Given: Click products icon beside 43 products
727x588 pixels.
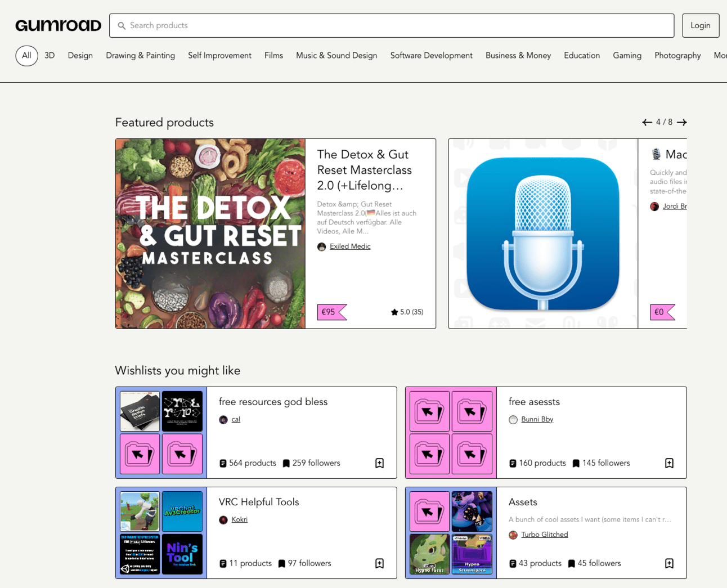Looking at the screenshot, I should (513, 564).
